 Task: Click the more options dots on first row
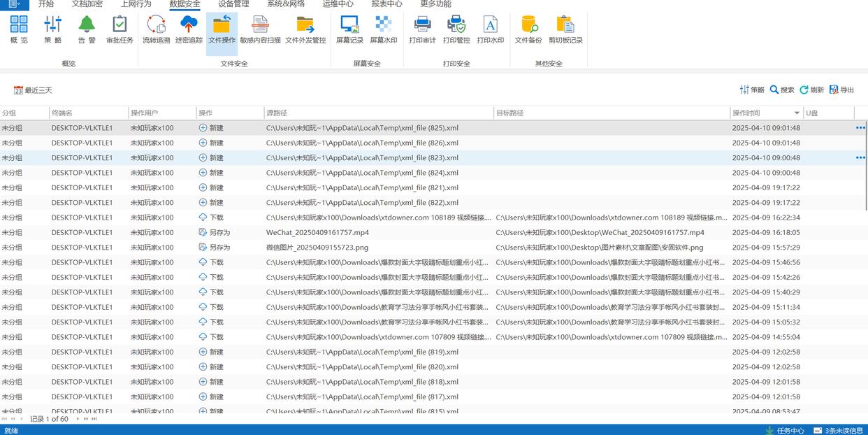click(x=860, y=128)
